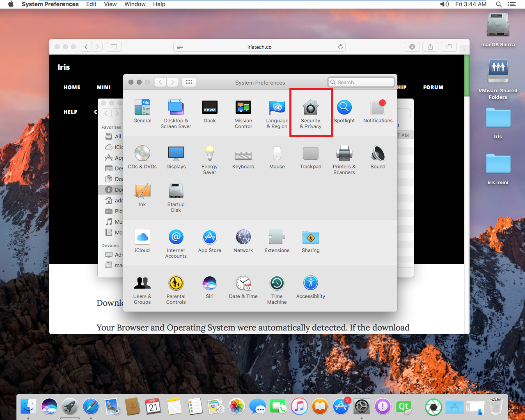The height and width of the screenshot is (420, 525).
Task: Open Users & Groups preferences
Action: pyautogui.click(x=142, y=290)
